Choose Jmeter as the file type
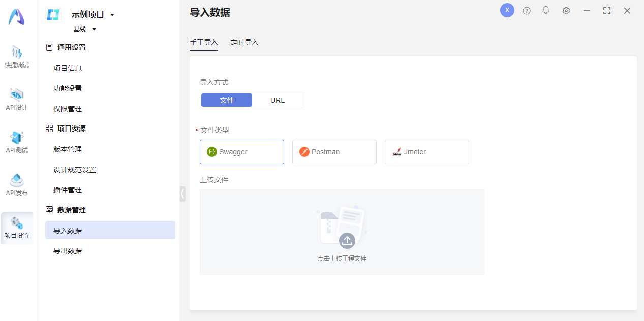This screenshot has height=321, width=644. click(x=427, y=152)
